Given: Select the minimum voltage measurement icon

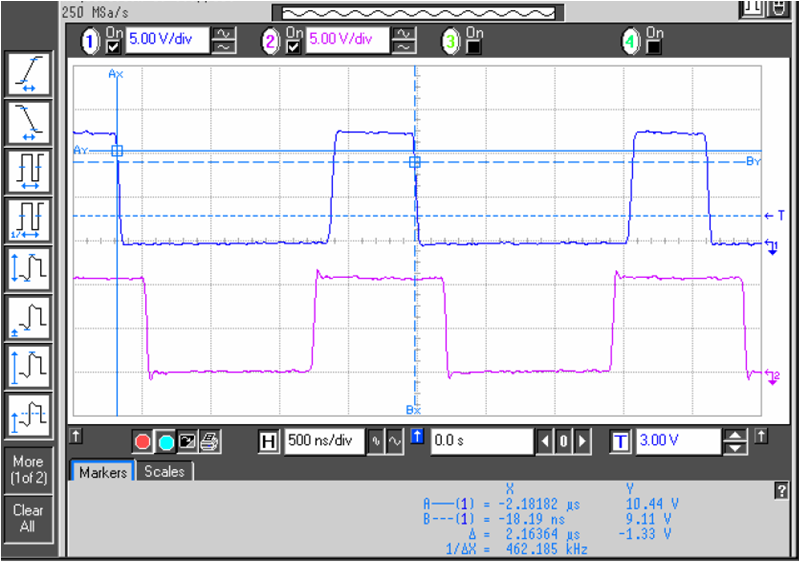Looking at the screenshot, I should (x=29, y=318).
